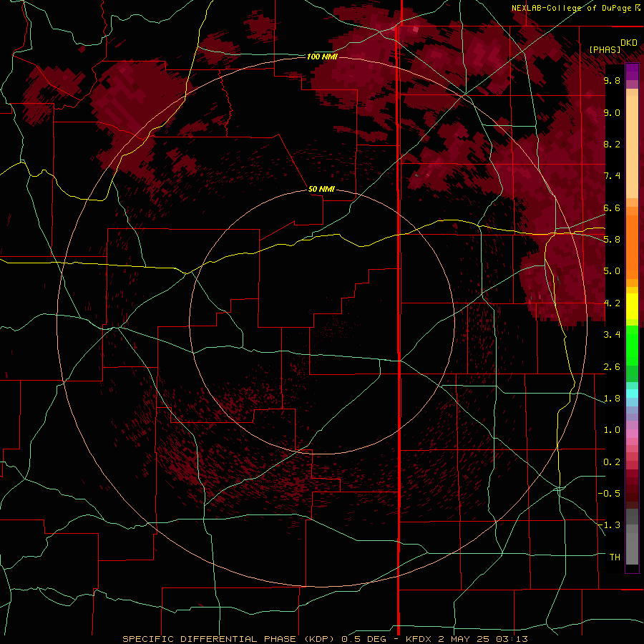Viewport: 644px width, 644px height.
Task: Click the 2.6 value on color scale
Action: tap(612, 367)
